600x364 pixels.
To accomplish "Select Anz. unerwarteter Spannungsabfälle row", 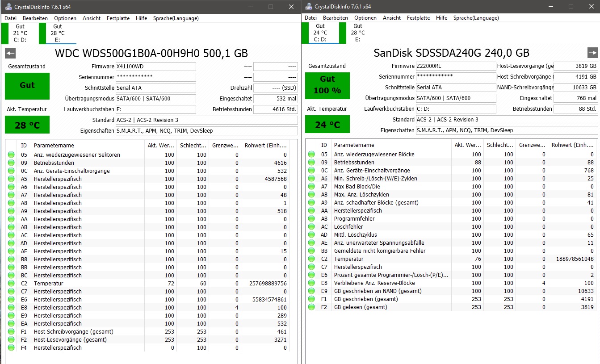I will [x=451, y=243].
